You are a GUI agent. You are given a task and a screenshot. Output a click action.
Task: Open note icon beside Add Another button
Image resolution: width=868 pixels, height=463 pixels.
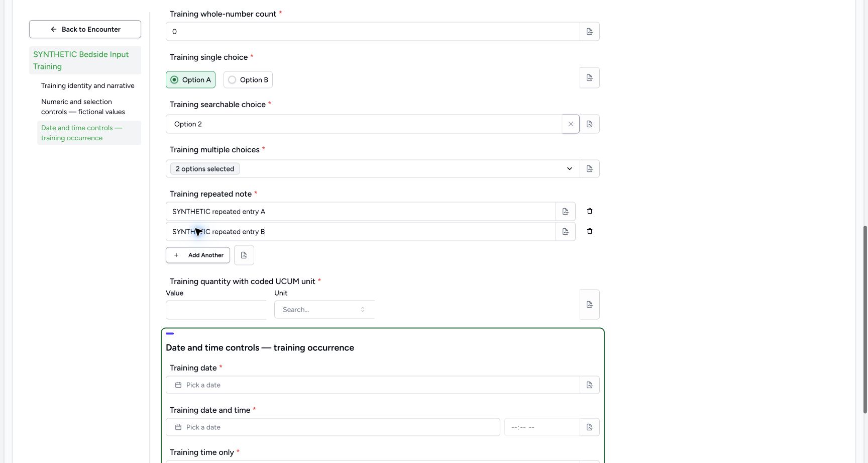coord(244,255)
